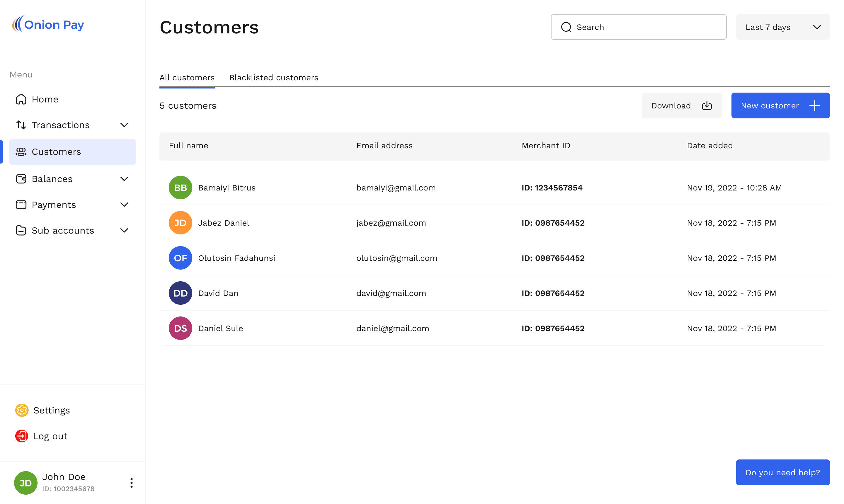Click the Customers people icon
Screen dimensions: 844x504
[x=21, y=152]
